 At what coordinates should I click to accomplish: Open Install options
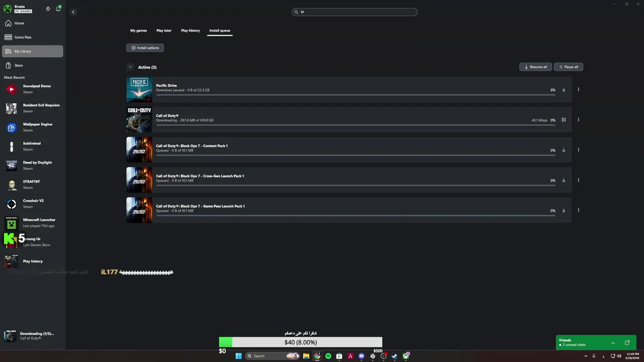[145, 48]
